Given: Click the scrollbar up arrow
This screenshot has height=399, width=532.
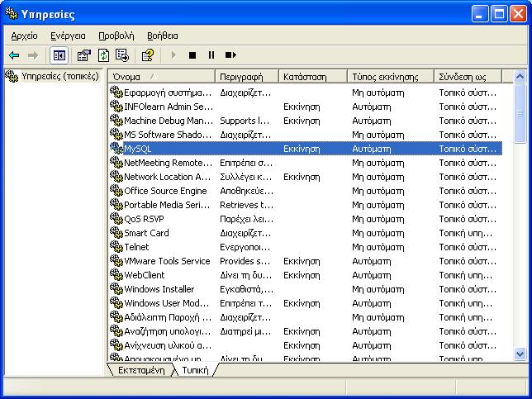Looking at the screenshot, I should pos(520,76).
